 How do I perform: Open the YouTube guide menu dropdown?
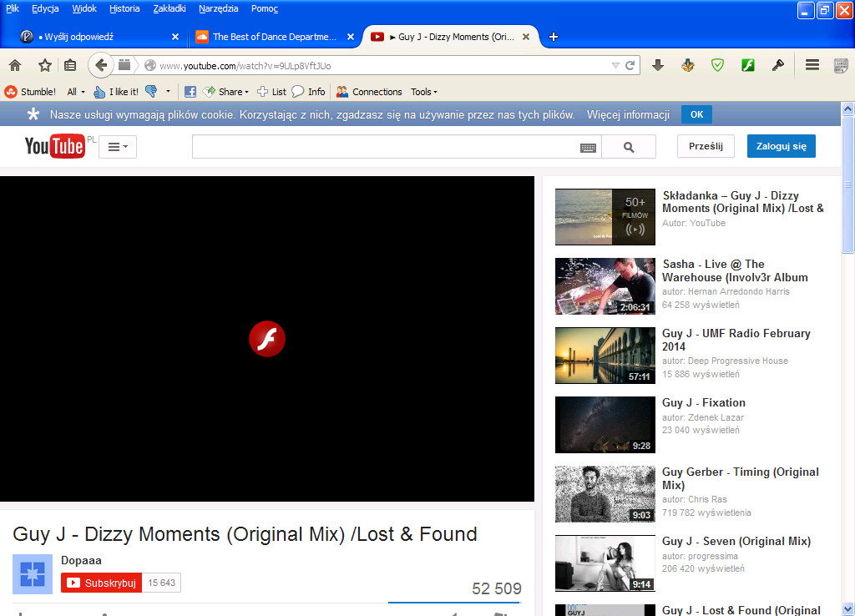click(x=118, y=147)
